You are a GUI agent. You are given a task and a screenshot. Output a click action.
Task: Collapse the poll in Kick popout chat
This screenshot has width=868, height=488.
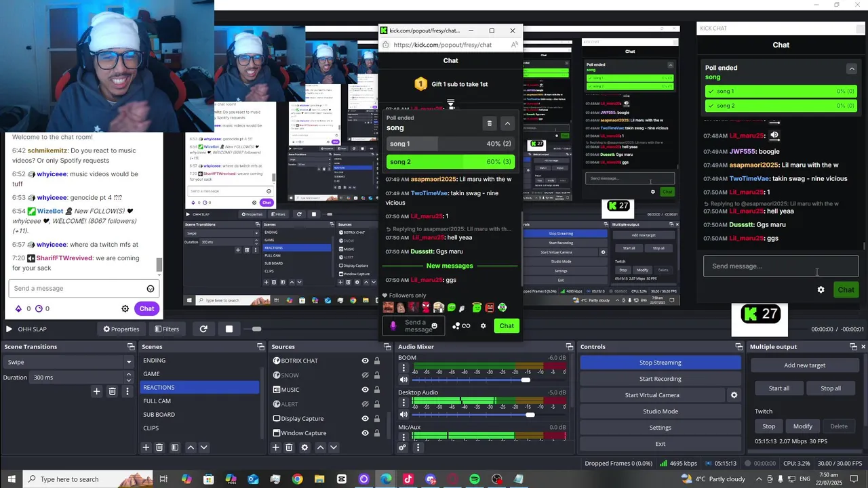pos(507,123)
